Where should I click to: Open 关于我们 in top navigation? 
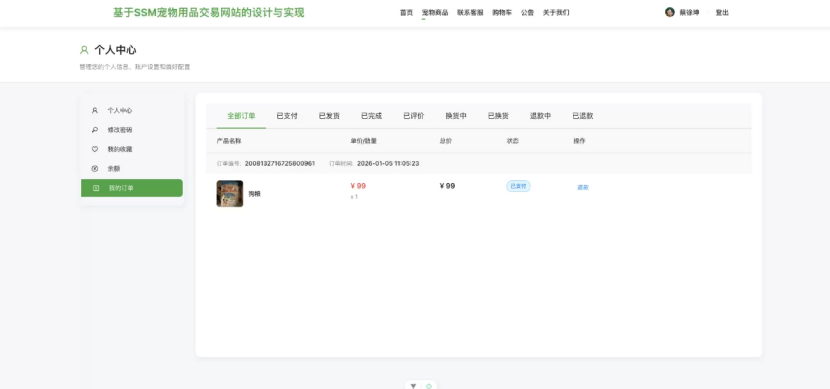pos(556,13)
